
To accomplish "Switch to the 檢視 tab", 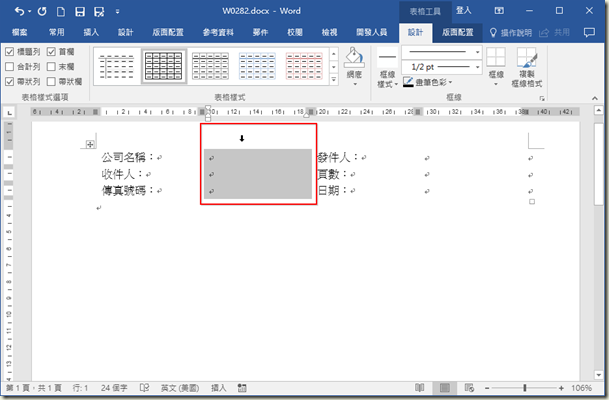I will coord(329,32).
